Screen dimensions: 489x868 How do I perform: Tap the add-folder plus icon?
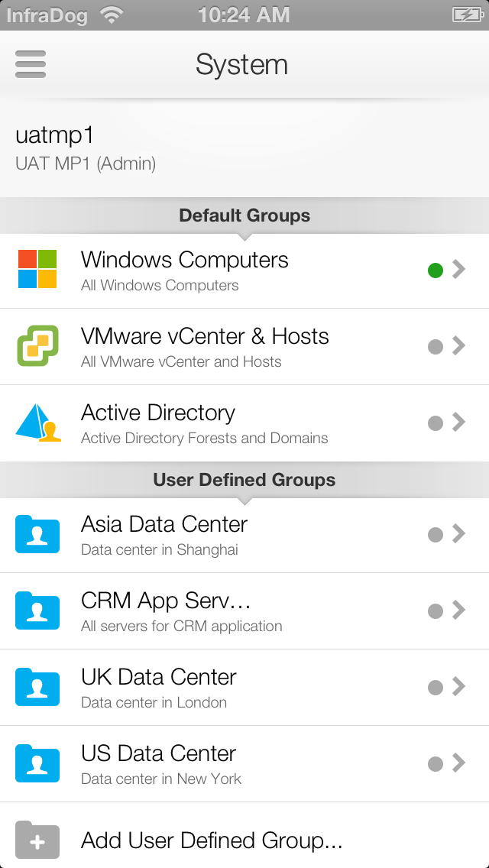[37, 840]
